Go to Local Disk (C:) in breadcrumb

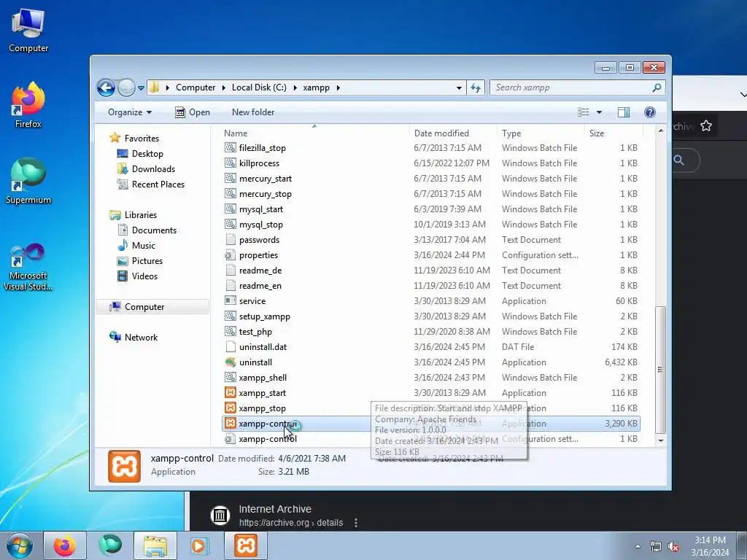click(x=259, y=87)
